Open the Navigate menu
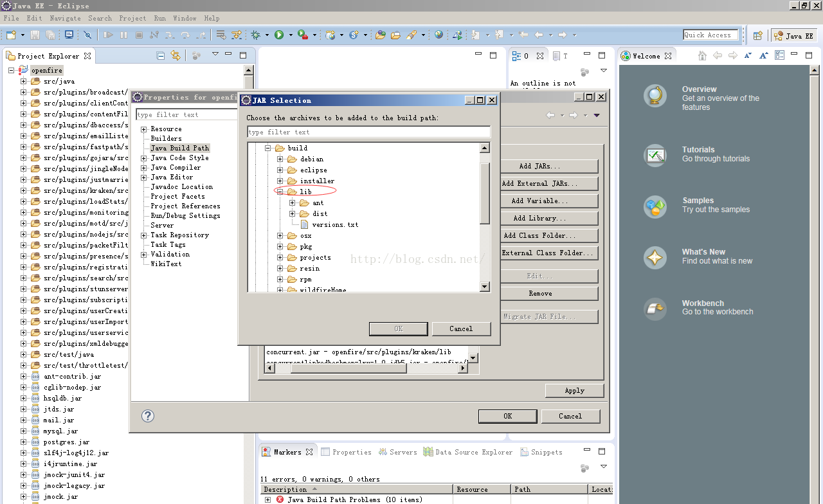Image resolution: width=823 pixels, height=504 pixels. 66,19
